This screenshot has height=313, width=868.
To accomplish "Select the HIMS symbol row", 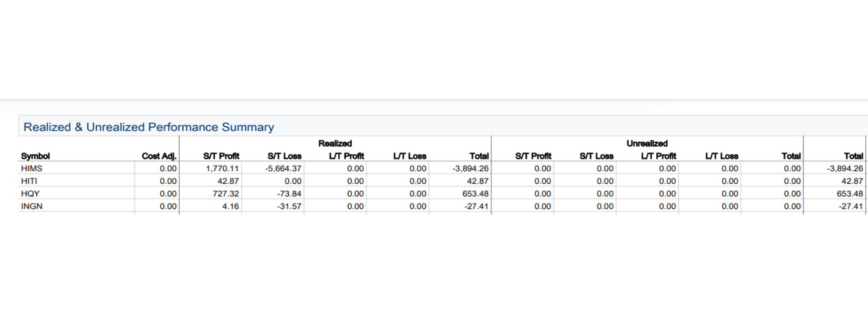I will click(443, 168).
